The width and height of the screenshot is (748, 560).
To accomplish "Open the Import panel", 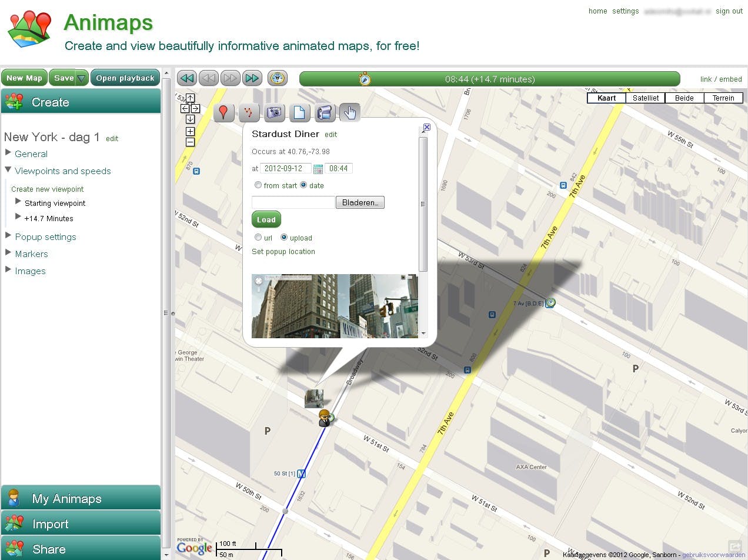I will pyautogui.click(x=81, y=524).
